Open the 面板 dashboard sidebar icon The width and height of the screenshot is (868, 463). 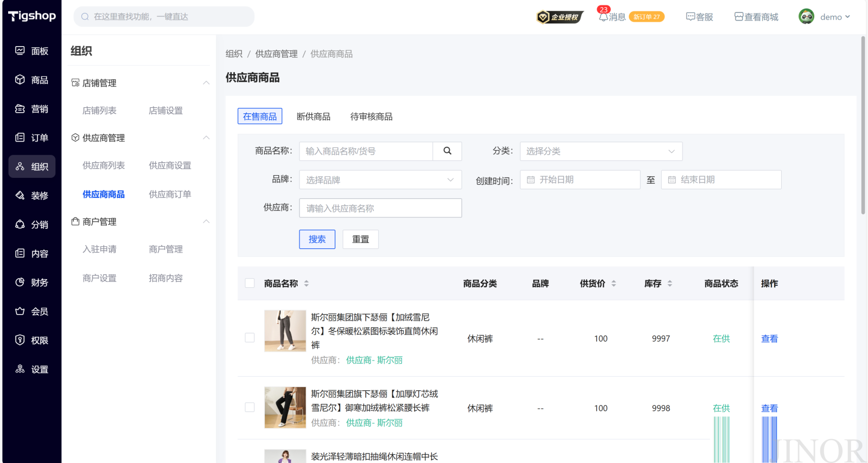[20, 50]
